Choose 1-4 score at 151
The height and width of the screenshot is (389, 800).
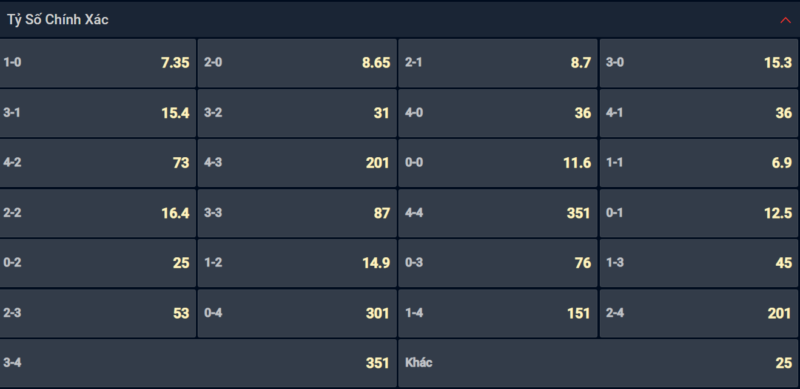pos(497,313)
